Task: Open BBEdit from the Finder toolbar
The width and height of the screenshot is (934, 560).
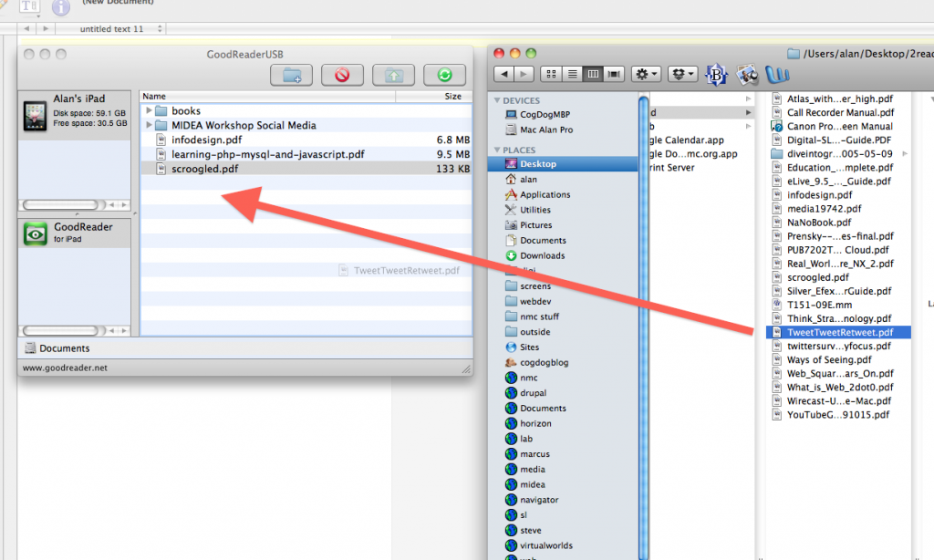Action: (x=719, y=74)
